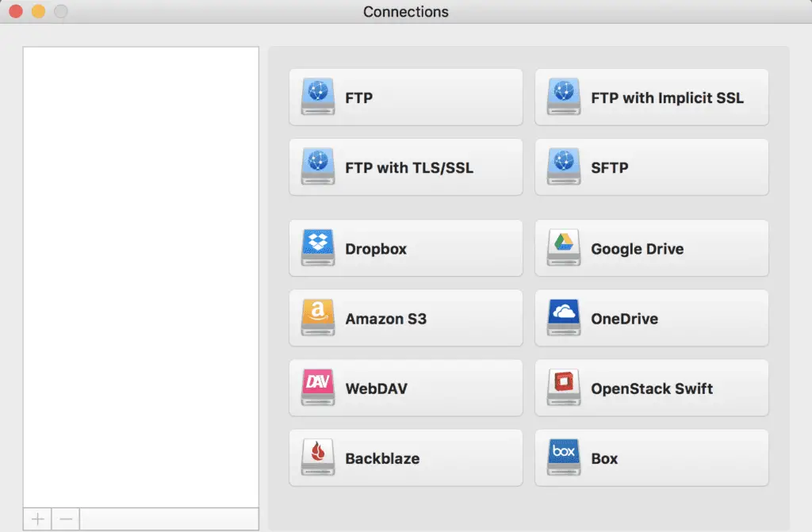
Task: Choose the FTP with TLS/SSL label
Action: click(x=409, y=168)
